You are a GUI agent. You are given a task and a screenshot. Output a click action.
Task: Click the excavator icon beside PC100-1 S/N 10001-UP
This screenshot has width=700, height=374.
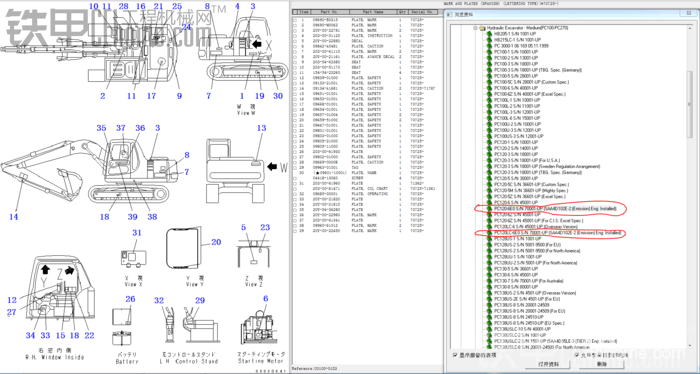[x=489, y=52]
